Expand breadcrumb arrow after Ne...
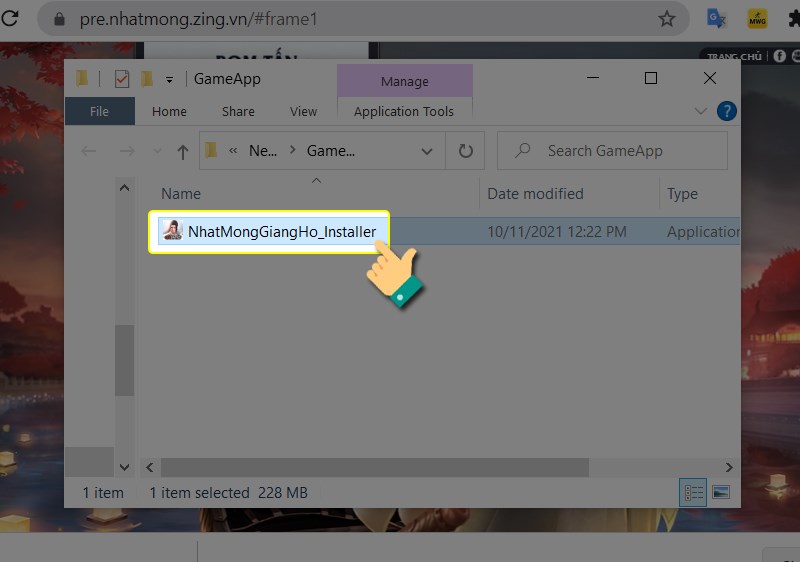This screenshot has width=800, height=562. (292, 150)
